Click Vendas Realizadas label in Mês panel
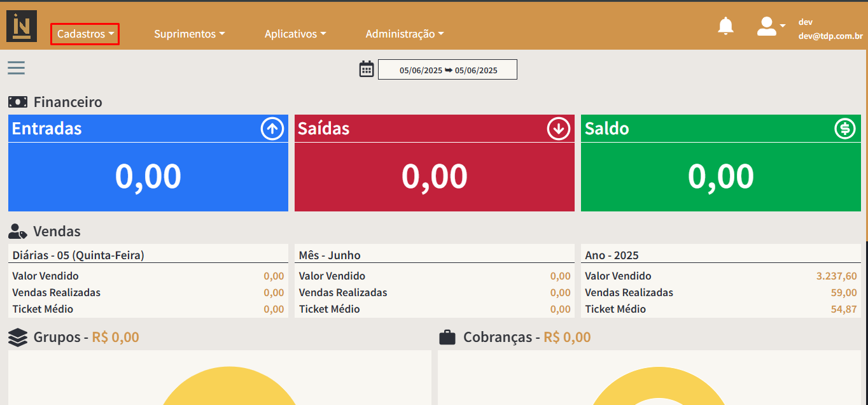Viewport: 868px width, 405px height. click(343, 293)
